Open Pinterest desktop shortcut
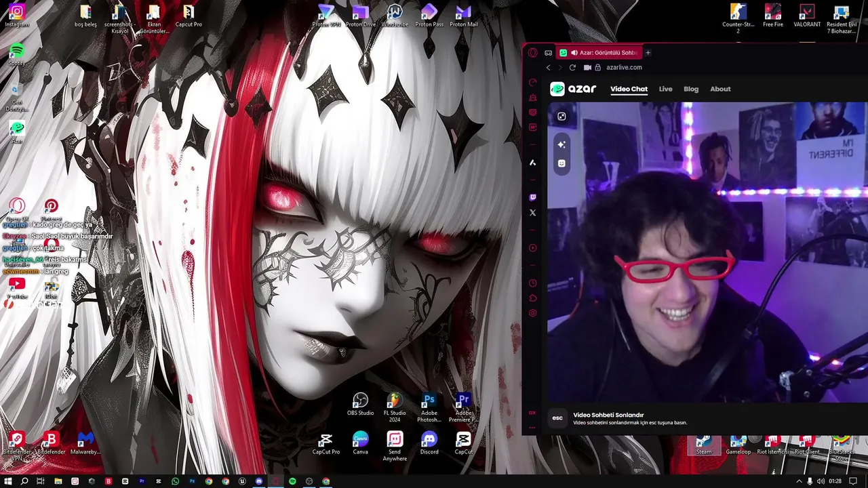The height and width of the screenshot is (488, 868). pyautogui.click(x=51, y=209)
